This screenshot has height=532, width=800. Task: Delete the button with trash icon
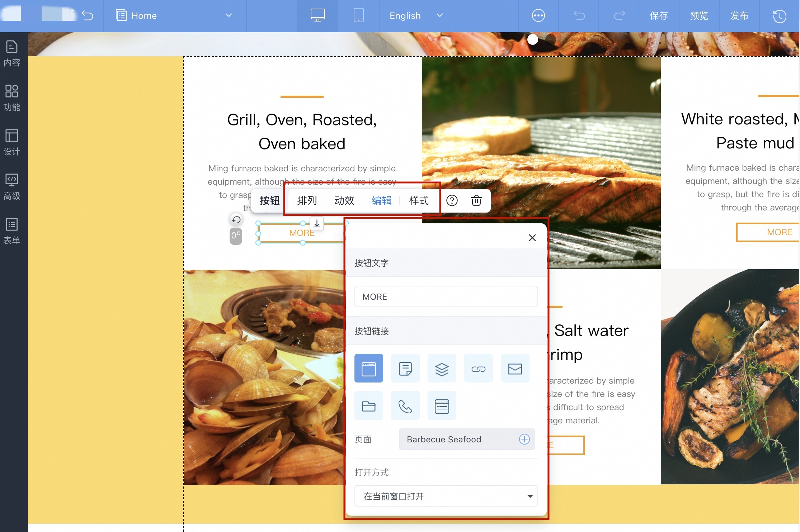476,200
